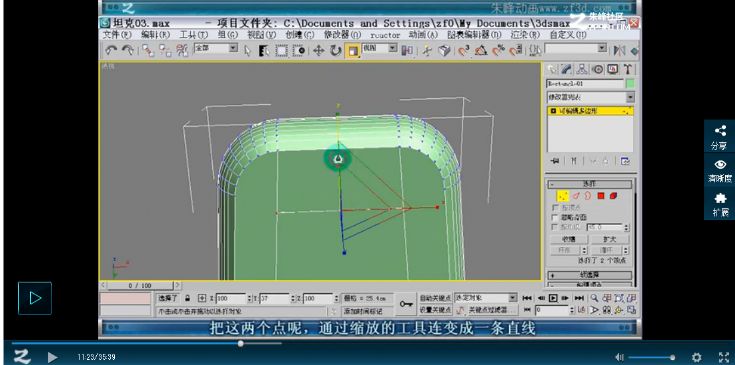Click the 扩大 grow selection button
735x365 pixels.
[609, 239]
